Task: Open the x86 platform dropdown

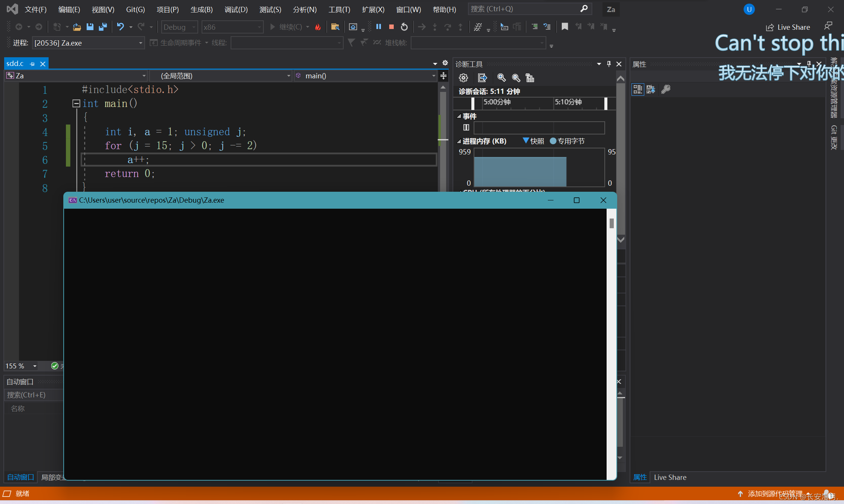Action: click(232, 27)
